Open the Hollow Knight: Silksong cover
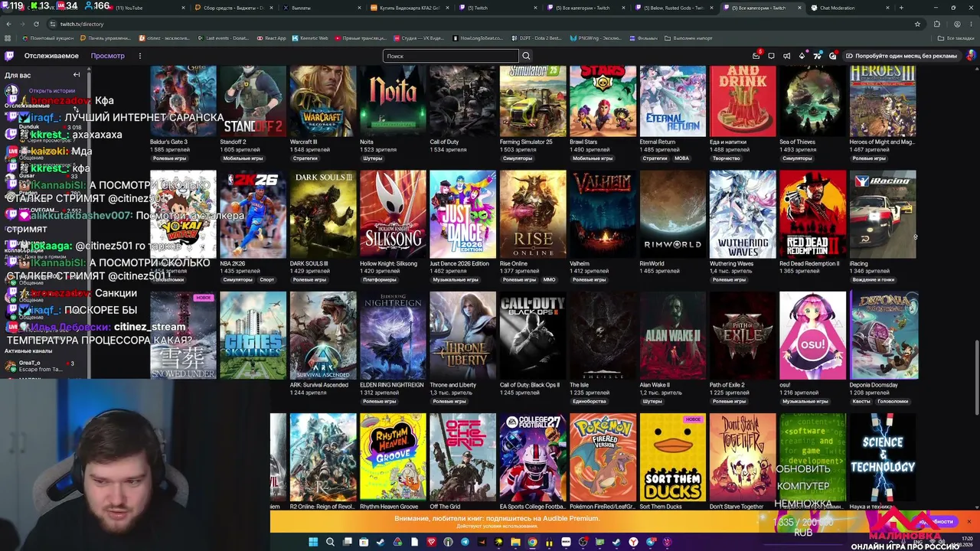The image size is (980, 551). (393, 214)
